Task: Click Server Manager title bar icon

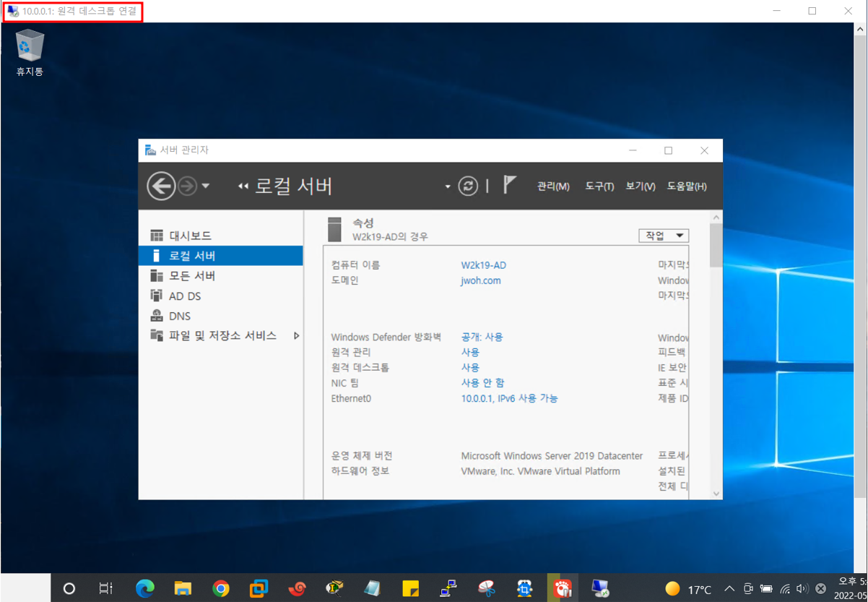Action: (x=150, y=150)
